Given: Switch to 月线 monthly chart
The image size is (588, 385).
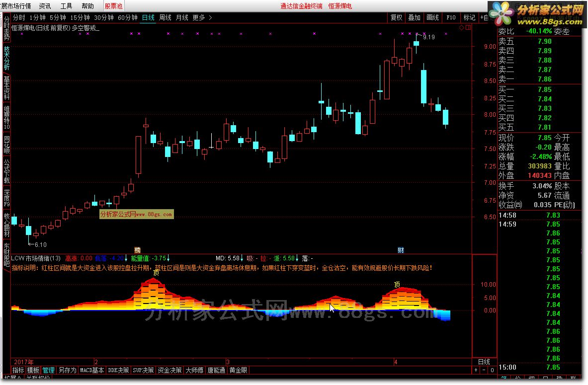Looking at the screenshot, I should coord(182,17).
